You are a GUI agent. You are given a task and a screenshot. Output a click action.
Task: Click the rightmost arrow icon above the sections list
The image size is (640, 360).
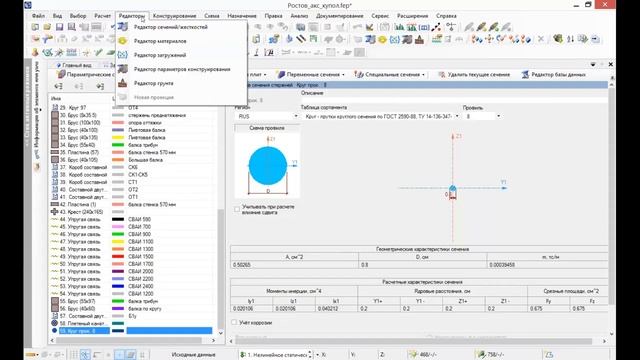coord(100,86)
